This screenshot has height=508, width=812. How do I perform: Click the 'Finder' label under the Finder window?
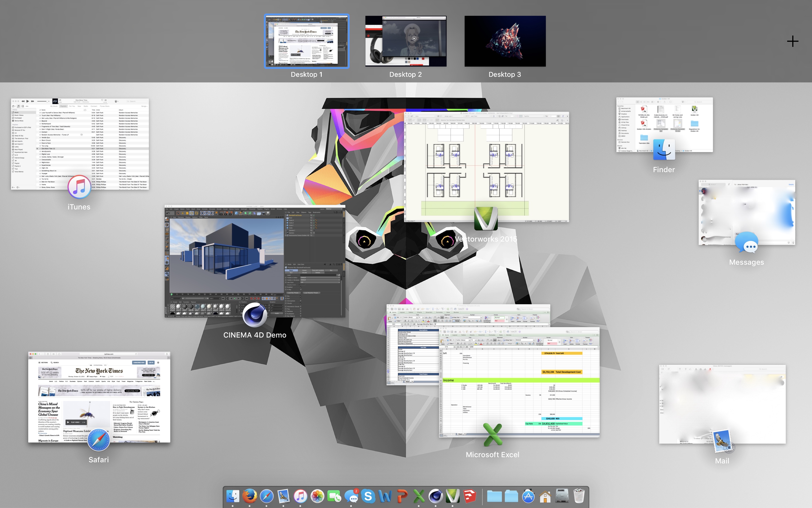[664, 170]
